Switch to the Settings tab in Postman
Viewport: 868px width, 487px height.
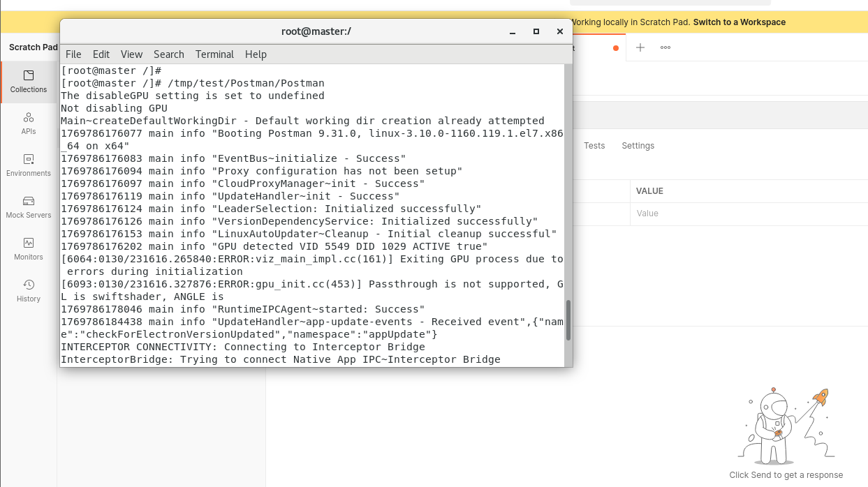tap(638, 146)
